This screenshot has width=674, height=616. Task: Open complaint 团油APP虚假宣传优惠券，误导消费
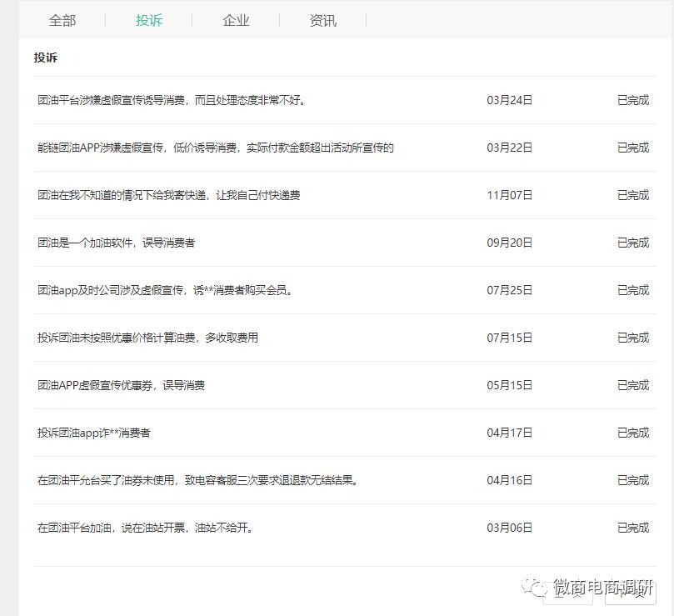click(121, 385)
